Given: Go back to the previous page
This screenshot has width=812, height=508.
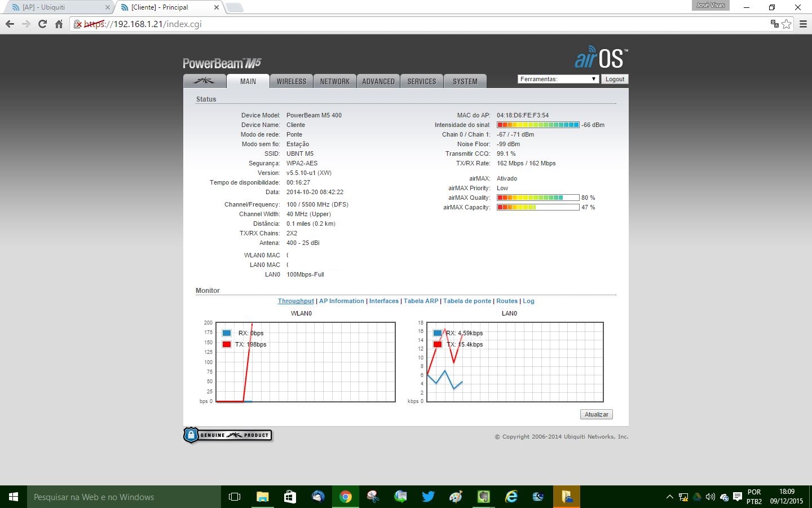Looking at the screenshot, I should 10,24.
